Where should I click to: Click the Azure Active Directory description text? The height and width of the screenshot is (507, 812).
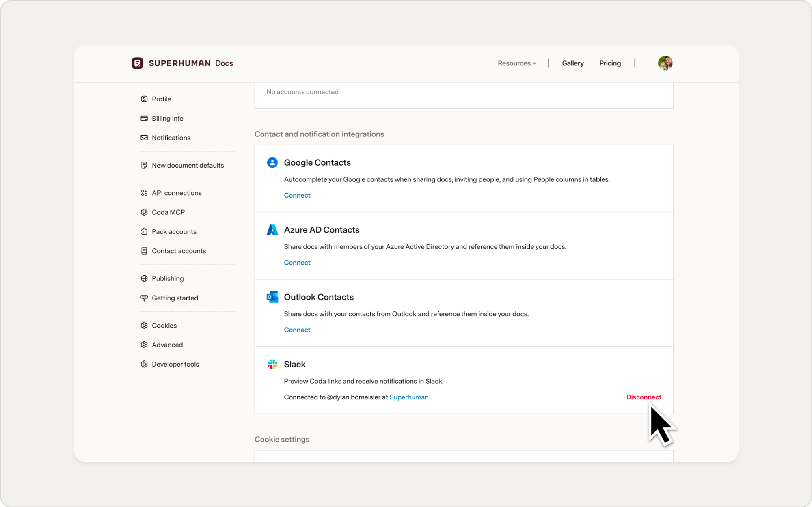425,247
